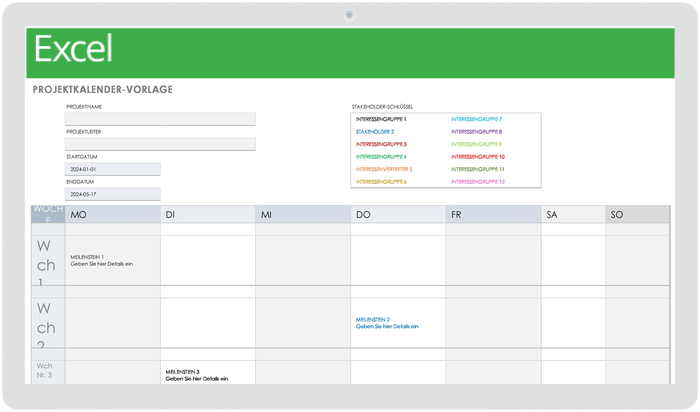Click the MO column header
This screenshot has width=700, height=412.
[112, 215]
